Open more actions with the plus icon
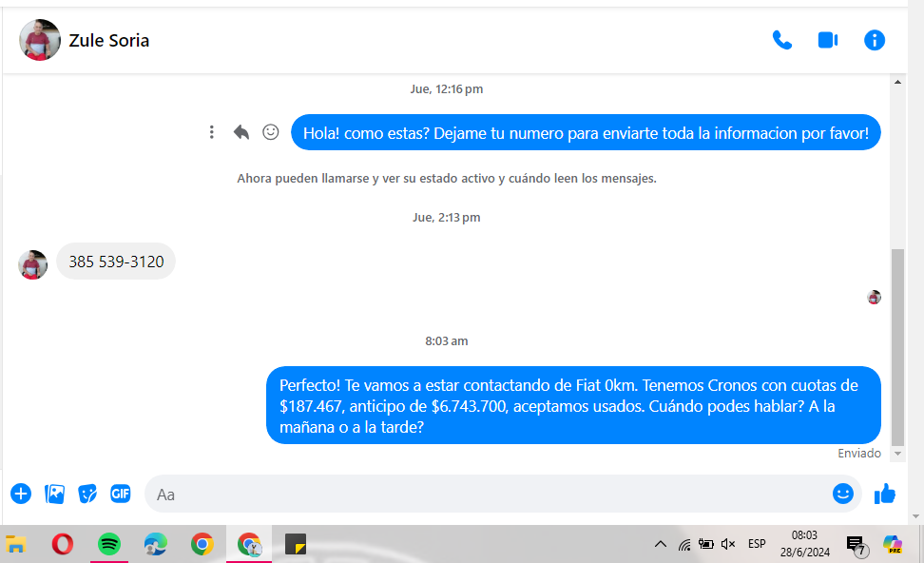The width and height of the screenshot is (924, 563). [21, 494]
